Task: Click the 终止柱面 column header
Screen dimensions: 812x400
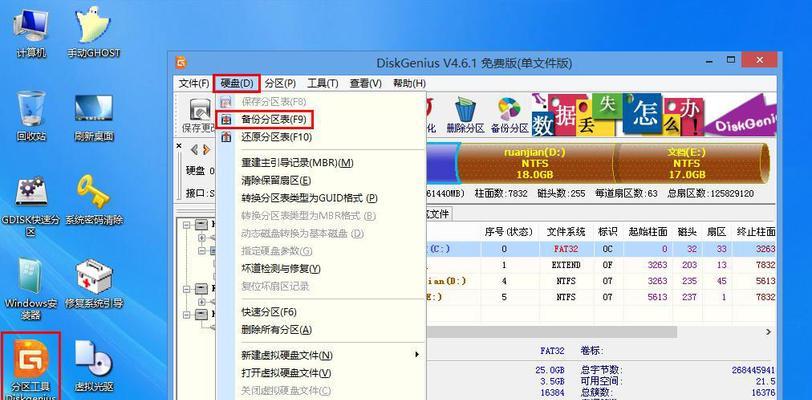Action: click(x=753, y=231)
